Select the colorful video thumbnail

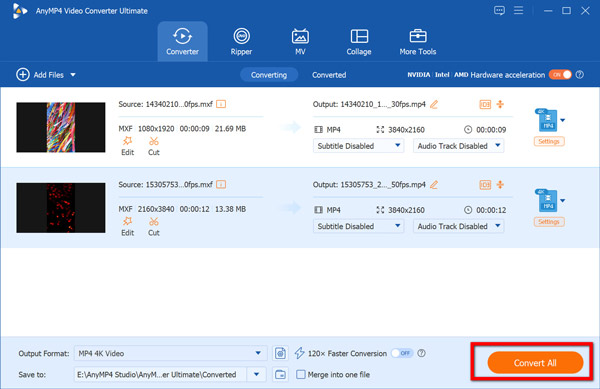61,127
